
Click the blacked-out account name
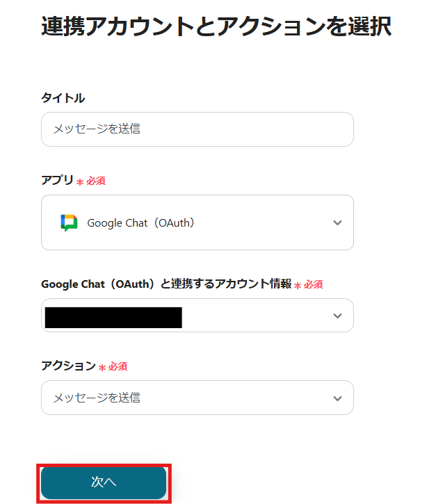click(x=113, y=317)
